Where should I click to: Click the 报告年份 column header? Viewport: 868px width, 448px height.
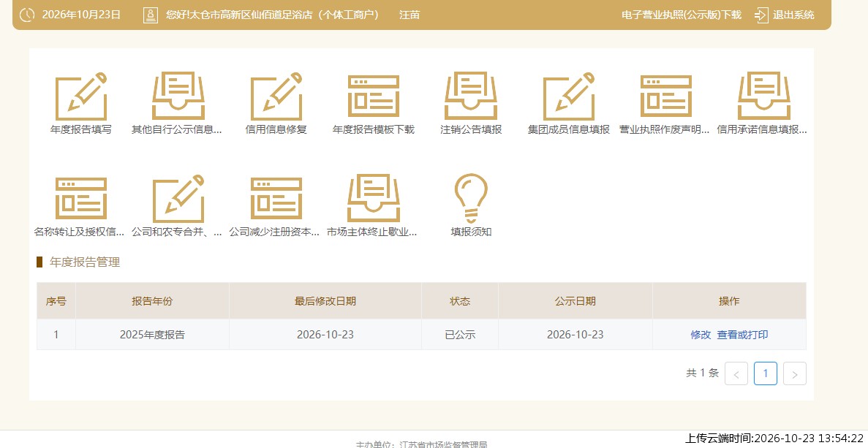point(152,301)
